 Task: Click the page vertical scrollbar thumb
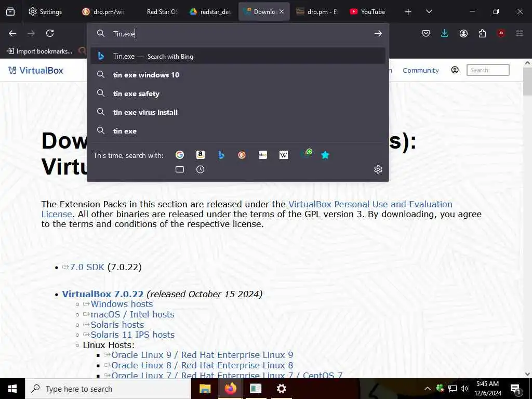pyautogui.click(x=527, y=82)
